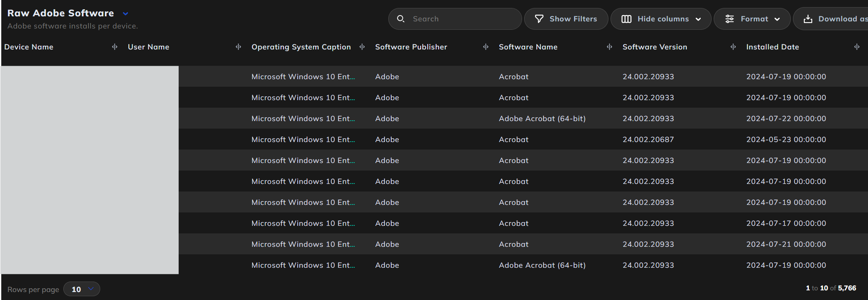868x300 pixels.
Task: Click the Software Version column resize handle
Action: click(x=733, y=47)
